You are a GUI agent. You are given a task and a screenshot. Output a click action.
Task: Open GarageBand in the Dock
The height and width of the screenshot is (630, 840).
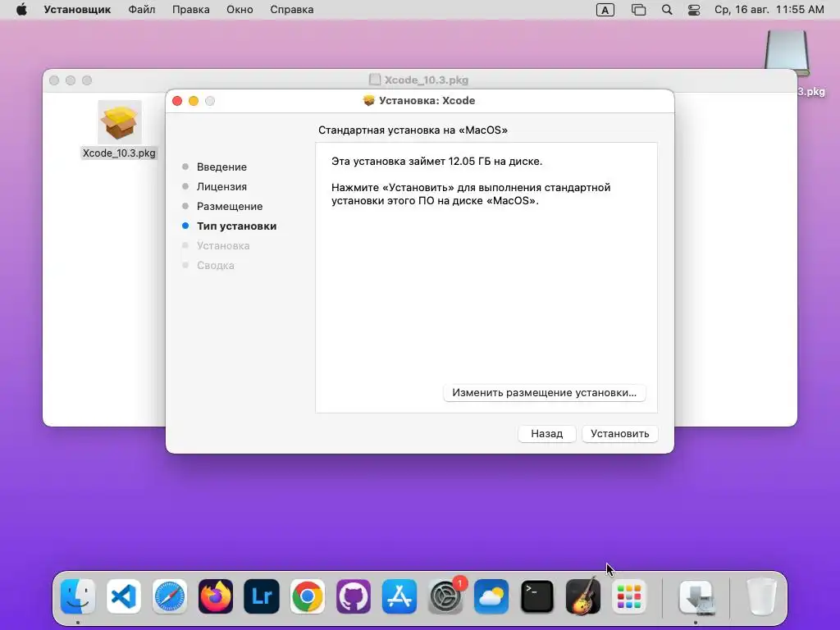pyautogui.click(x=583, y=596)
